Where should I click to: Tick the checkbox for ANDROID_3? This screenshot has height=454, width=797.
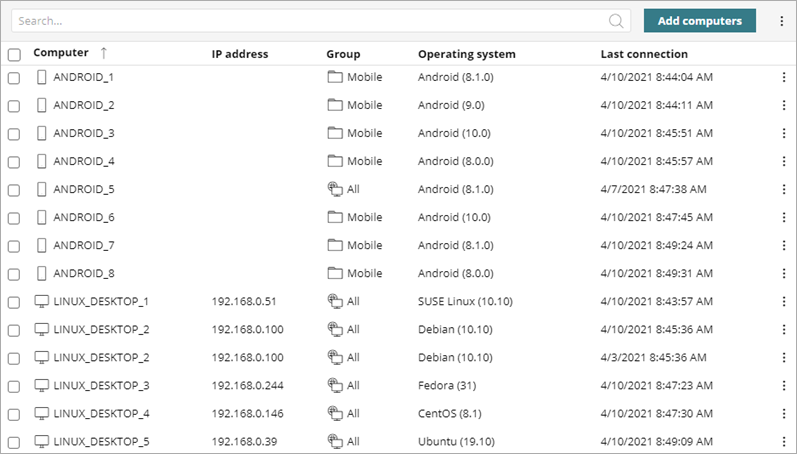pyautogui.click(x=14, y=134)
